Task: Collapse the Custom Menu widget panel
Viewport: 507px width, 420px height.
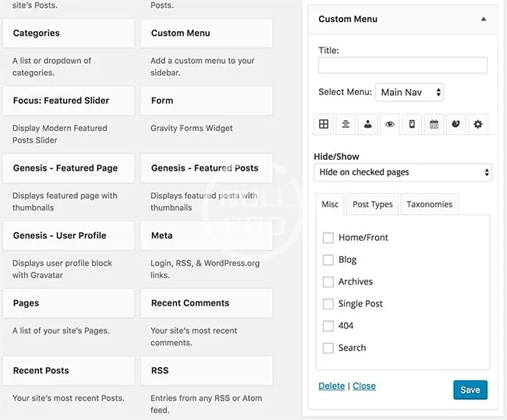Action: point(483,19)
